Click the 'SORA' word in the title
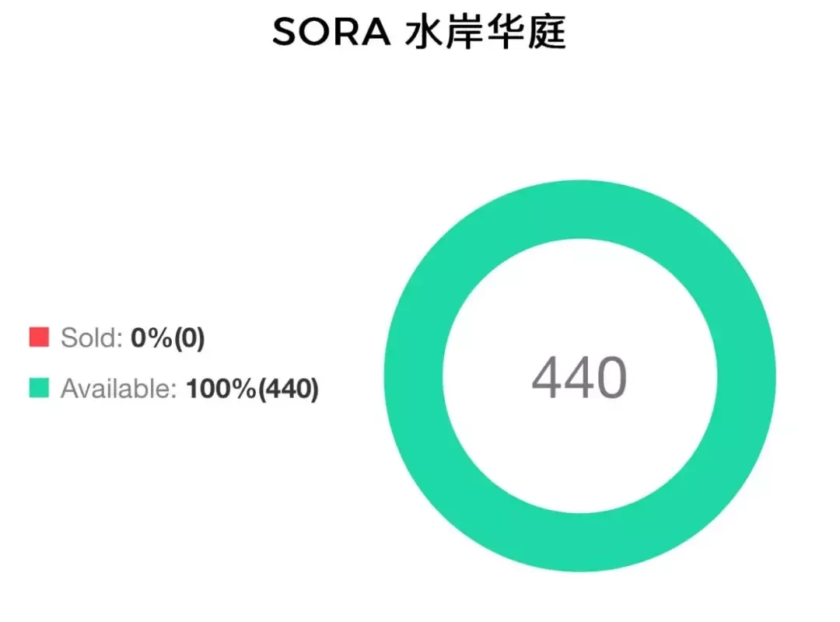Screen dimensions: 840x622 (x=331, y=32)
